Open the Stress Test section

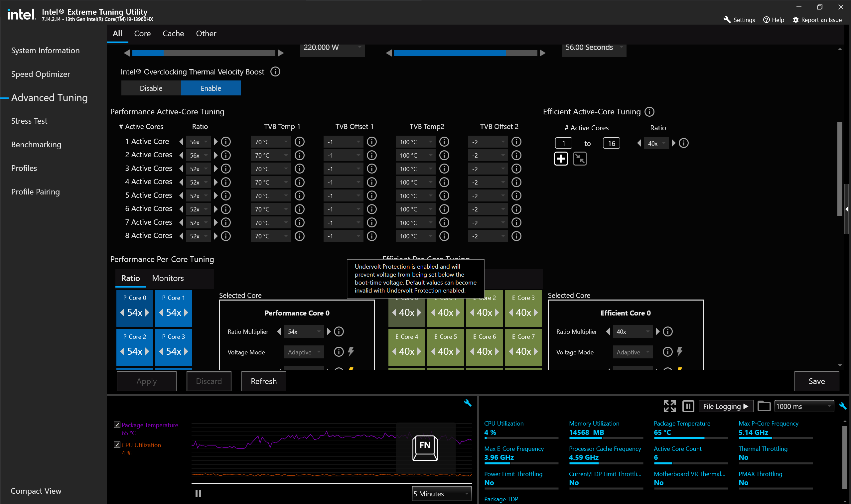[x=29, y=121]
